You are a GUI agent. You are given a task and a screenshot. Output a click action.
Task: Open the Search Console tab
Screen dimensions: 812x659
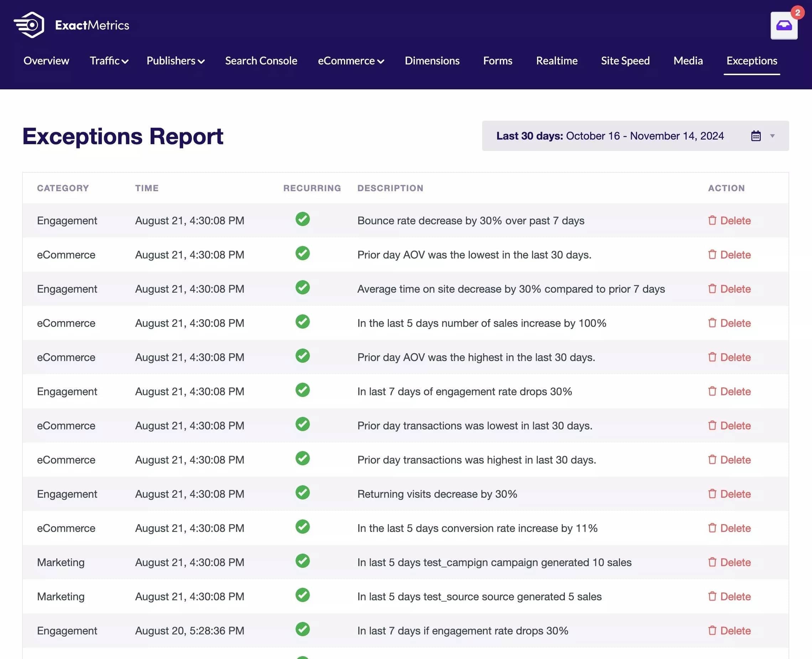tap(261, 61)
